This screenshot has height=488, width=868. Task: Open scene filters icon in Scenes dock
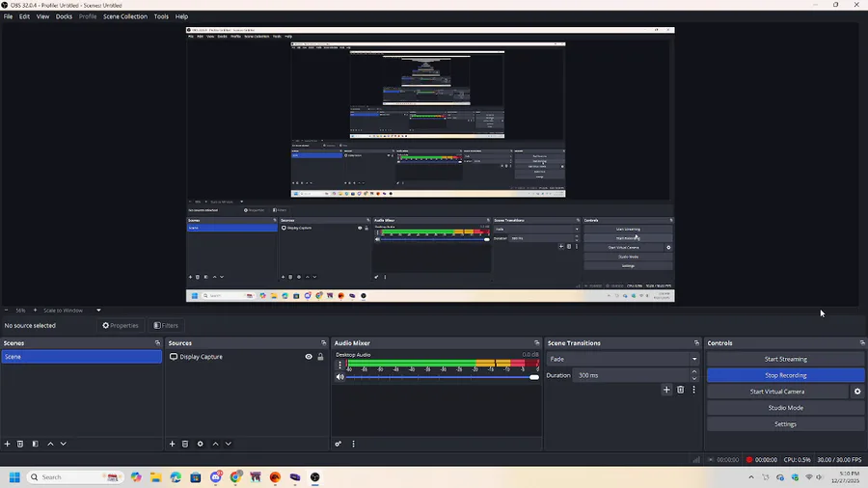pyautogui.click(x=35, y=444)
